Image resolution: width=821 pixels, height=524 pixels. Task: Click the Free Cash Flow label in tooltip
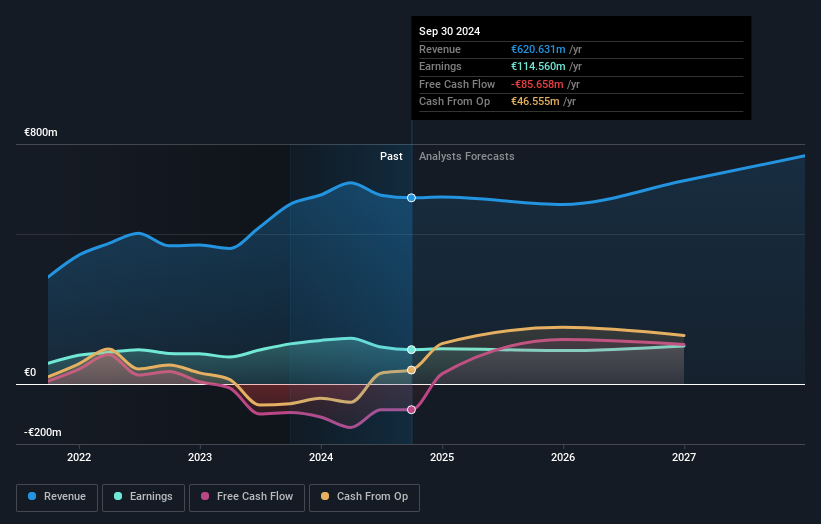[x=457, y=84]
